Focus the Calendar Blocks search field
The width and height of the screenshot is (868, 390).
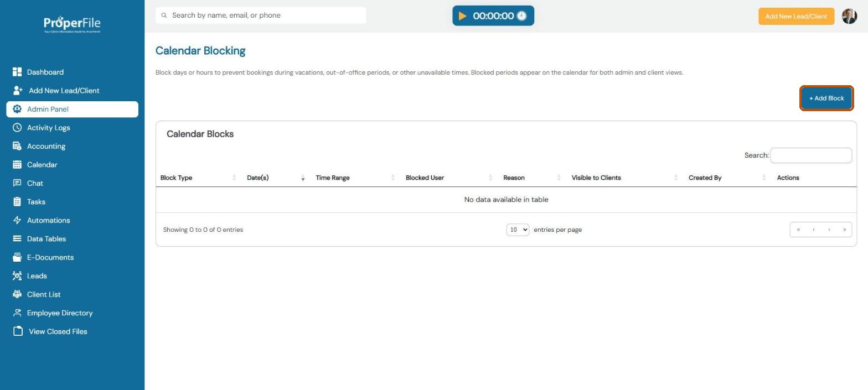(811, 155)
